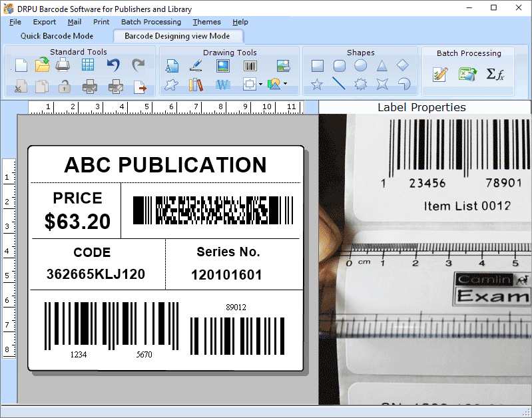532x418 pixels.
Task: Click the Cut scissors icon
Action: [21, 87]
